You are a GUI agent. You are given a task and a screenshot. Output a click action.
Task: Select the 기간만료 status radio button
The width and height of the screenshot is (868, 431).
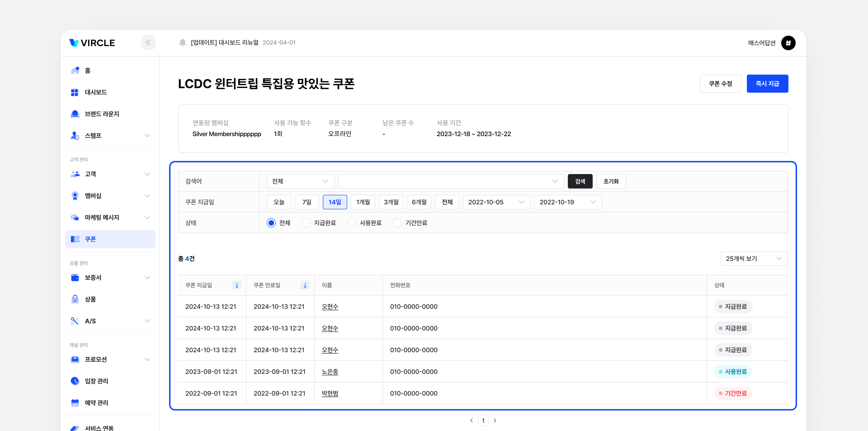(x=397, y=223)
